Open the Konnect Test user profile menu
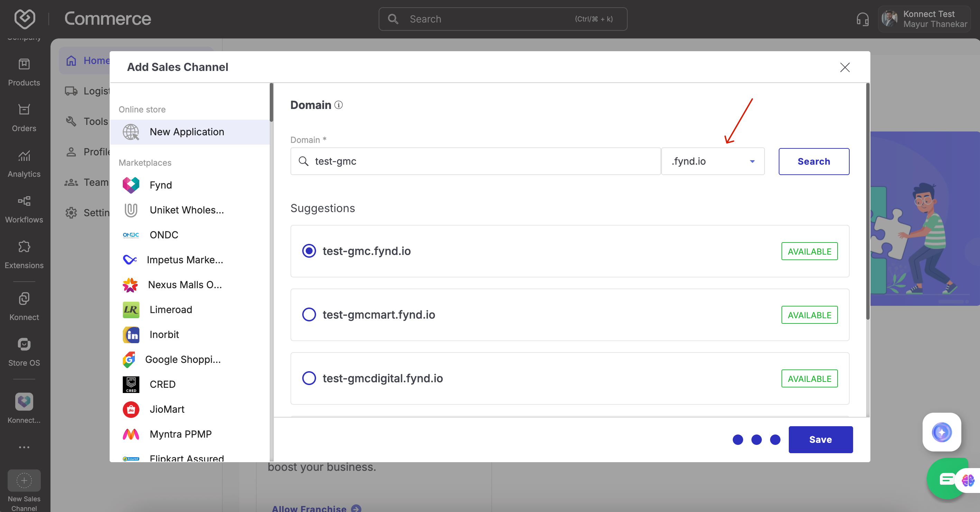 [924, 19]
